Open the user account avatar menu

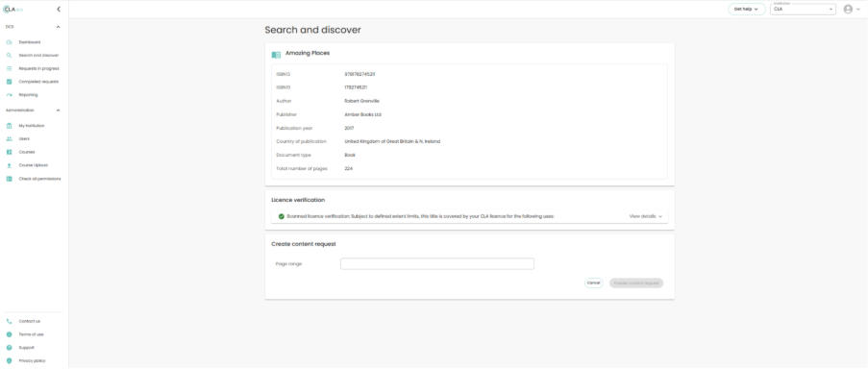[848, 9]
